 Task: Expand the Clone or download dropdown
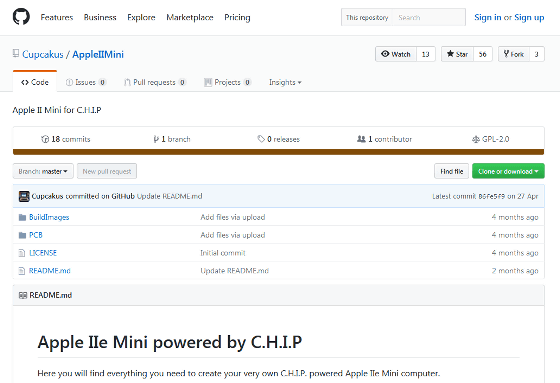click(x=508, y=171)
